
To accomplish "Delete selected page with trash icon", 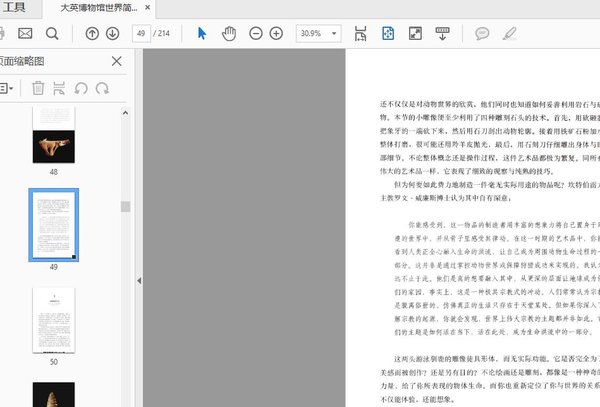I will click(38, 89).
